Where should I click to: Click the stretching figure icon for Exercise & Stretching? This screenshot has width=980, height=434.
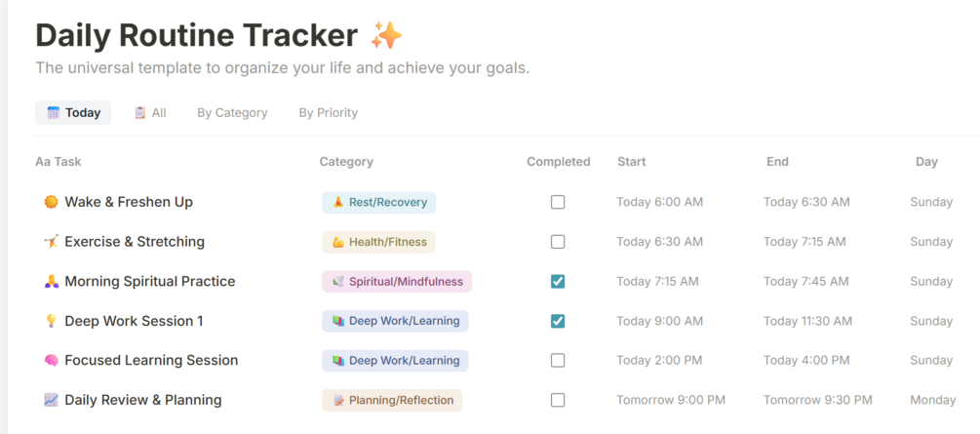click(x=52, y=242)
